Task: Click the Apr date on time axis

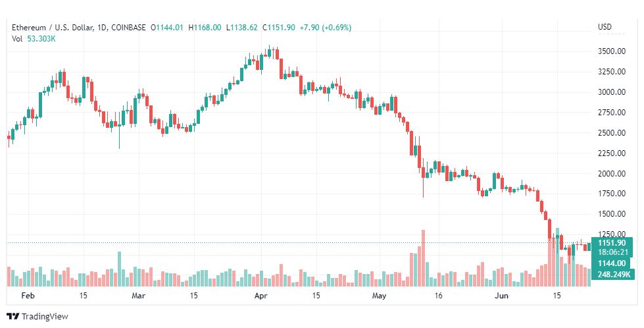Action: [x=261, y=296]
